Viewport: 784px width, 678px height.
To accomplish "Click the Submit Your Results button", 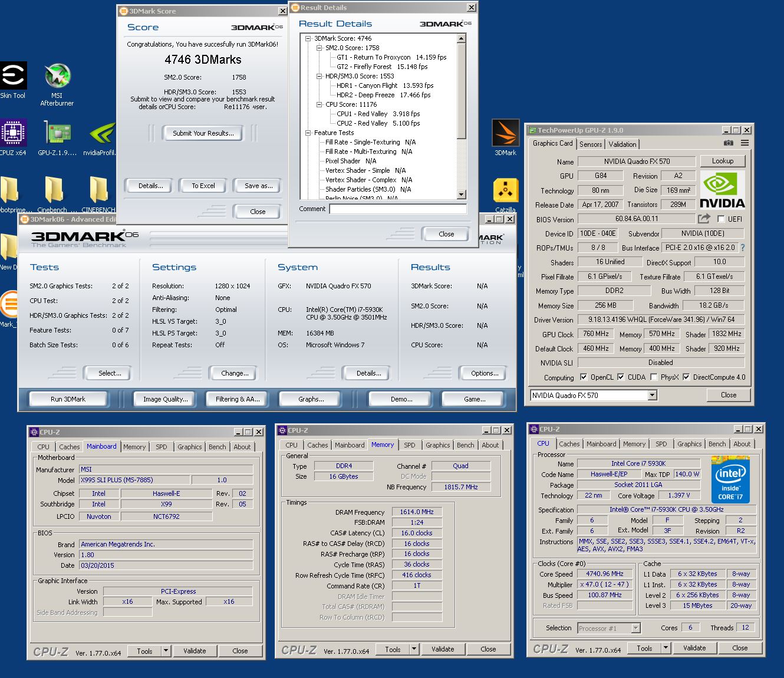I will (203, 133).
